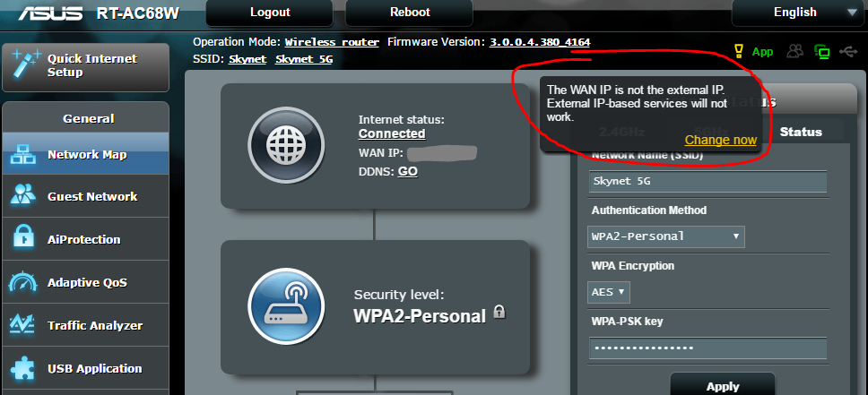Open Adaptive QoS page
This screenshot has width=868, height=395.
[86, 283]
